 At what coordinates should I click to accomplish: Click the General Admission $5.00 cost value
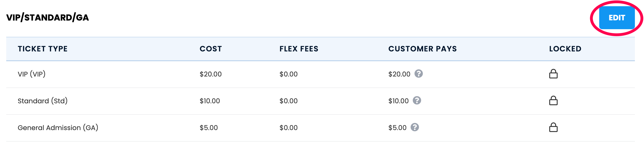click(x=208, y=128)
